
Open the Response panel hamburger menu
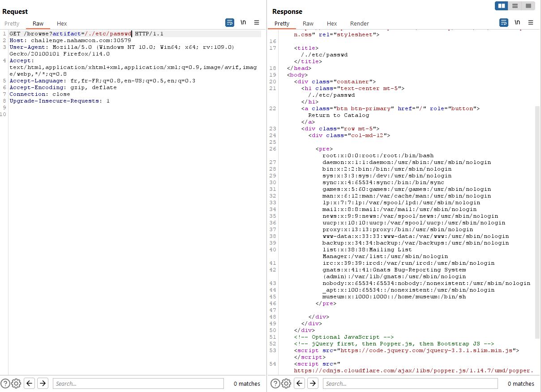click(x=531, y=22)
